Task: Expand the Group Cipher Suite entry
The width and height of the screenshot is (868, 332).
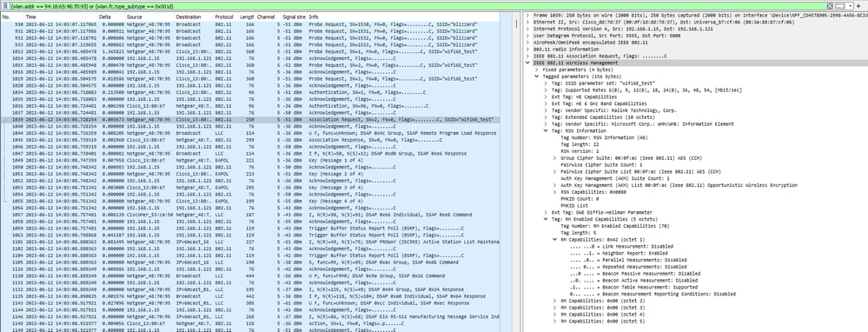Action: [555, 158]
